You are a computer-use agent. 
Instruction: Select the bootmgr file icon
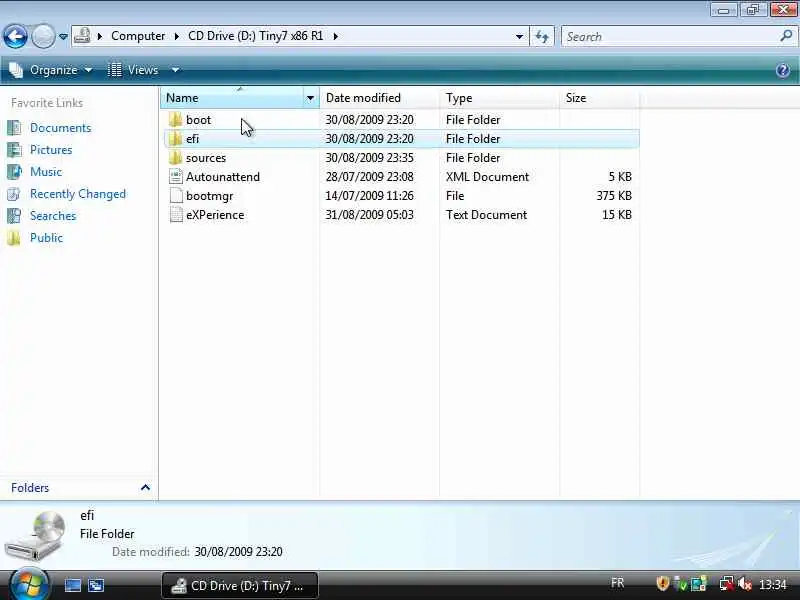[x=176, y=196]
